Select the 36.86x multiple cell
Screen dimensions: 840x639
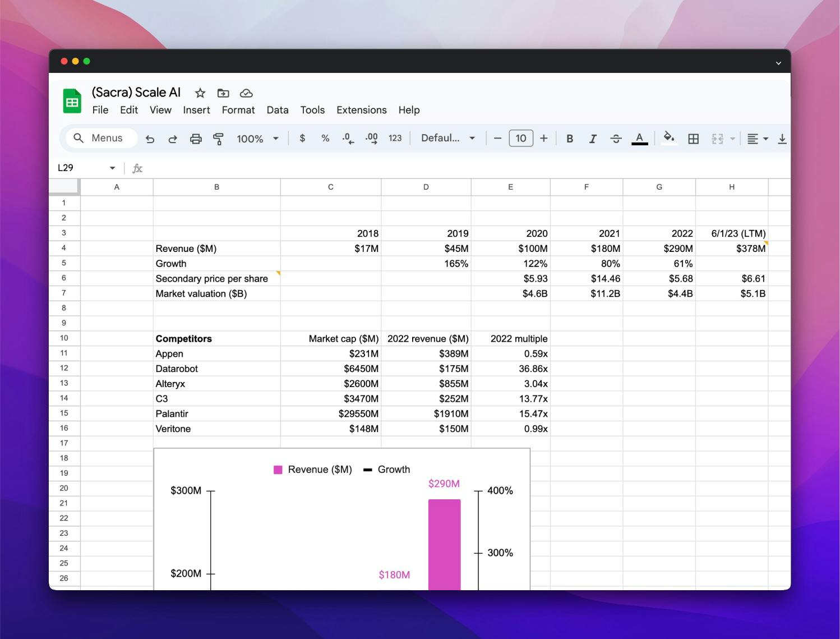pos(510,369)
